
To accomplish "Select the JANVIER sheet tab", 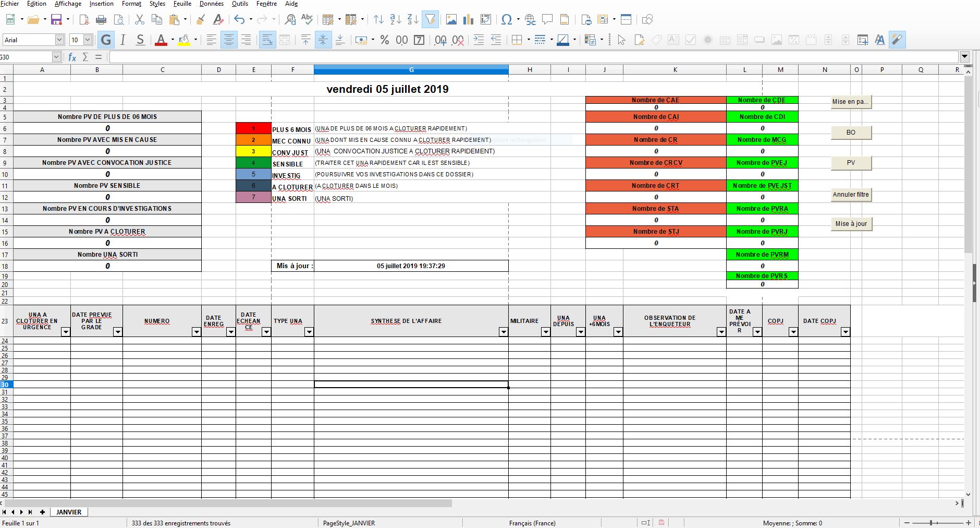I will pyautogui.click(x=68, y=512).
